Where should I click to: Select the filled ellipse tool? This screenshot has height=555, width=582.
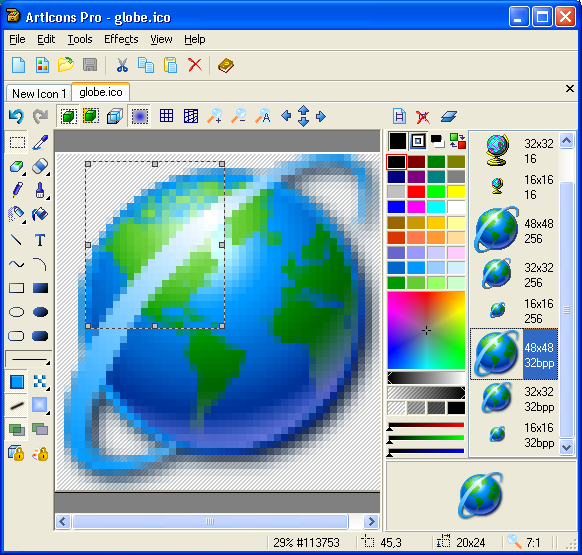[40, 312]
